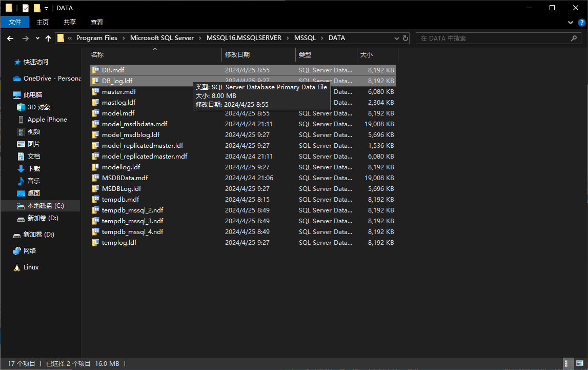Image resolution: width=588 pixels, height=370 pixels.
Task: Switch to the 查看 ribbon tab
Action: tap(97, 22)
